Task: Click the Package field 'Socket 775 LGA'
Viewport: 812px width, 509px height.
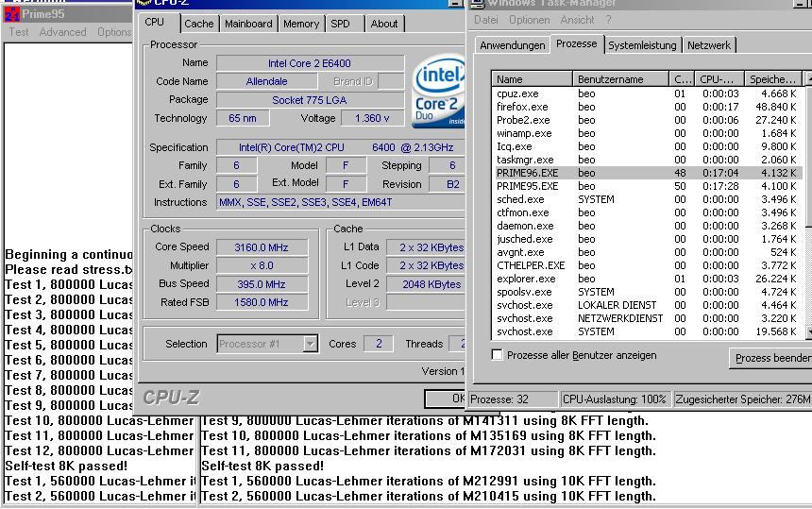Action: (x=310, y=100)
